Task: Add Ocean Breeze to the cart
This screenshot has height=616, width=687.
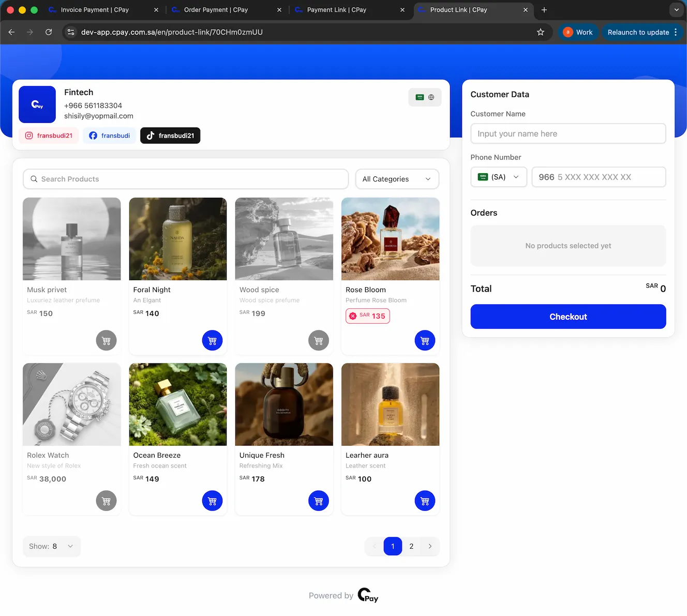Action: [x=212, y=501]
